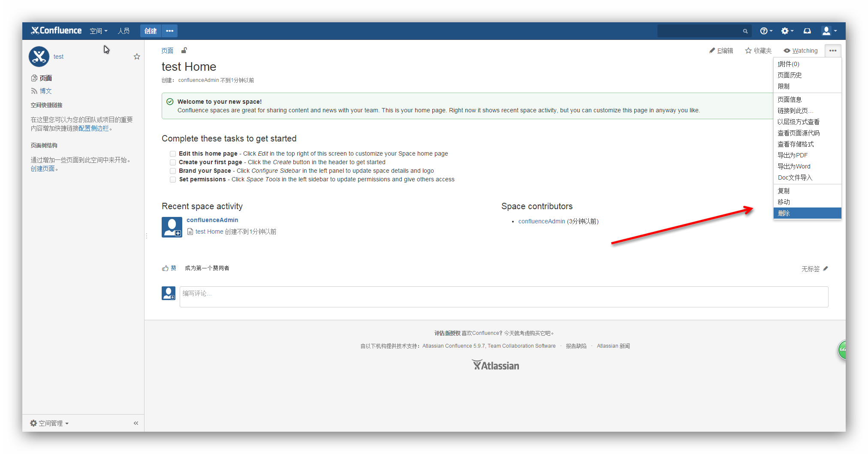Check the Brand your Space task

click(173, 171)
